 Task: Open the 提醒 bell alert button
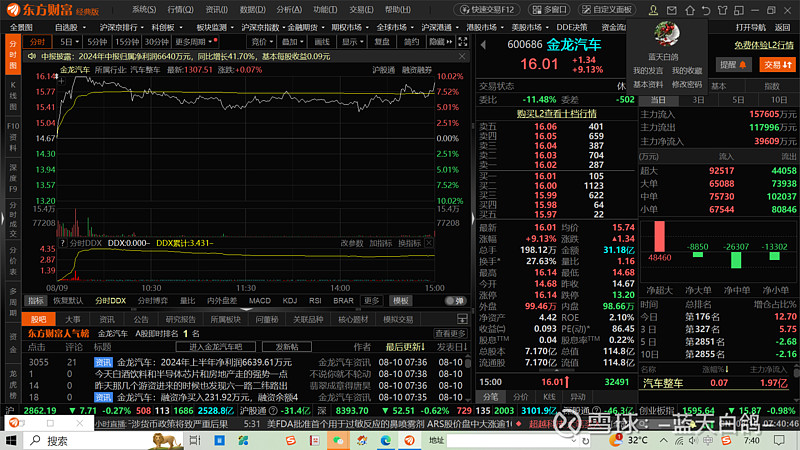(x=733, y=64)
